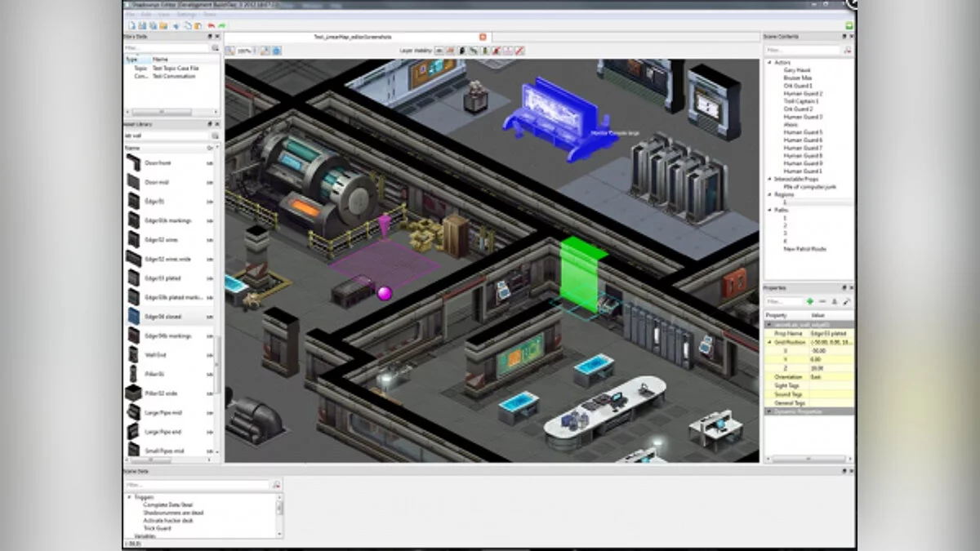Click the Door front asset thumbnail
The width and height of the screenshot is (980, 551).
tap(133, 162)
